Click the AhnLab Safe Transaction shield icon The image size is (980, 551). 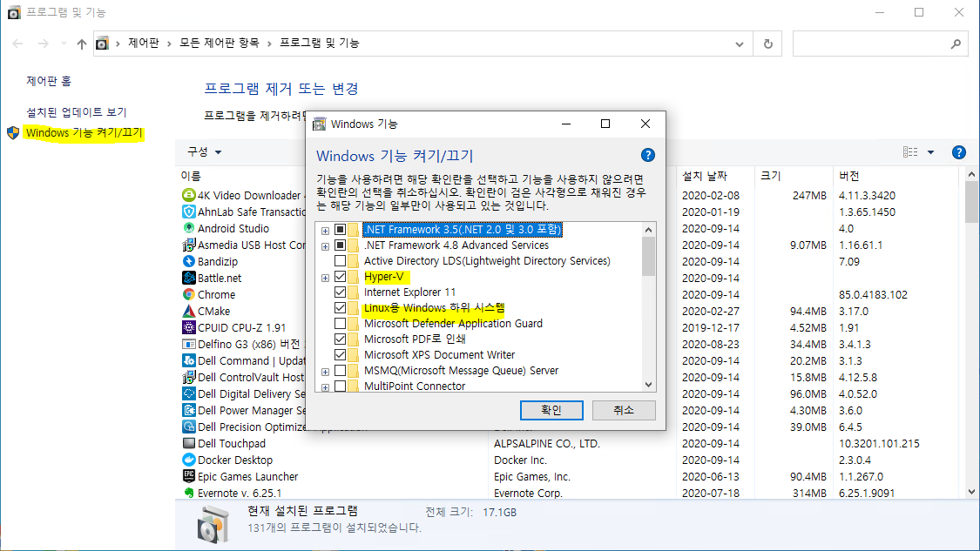189,212
